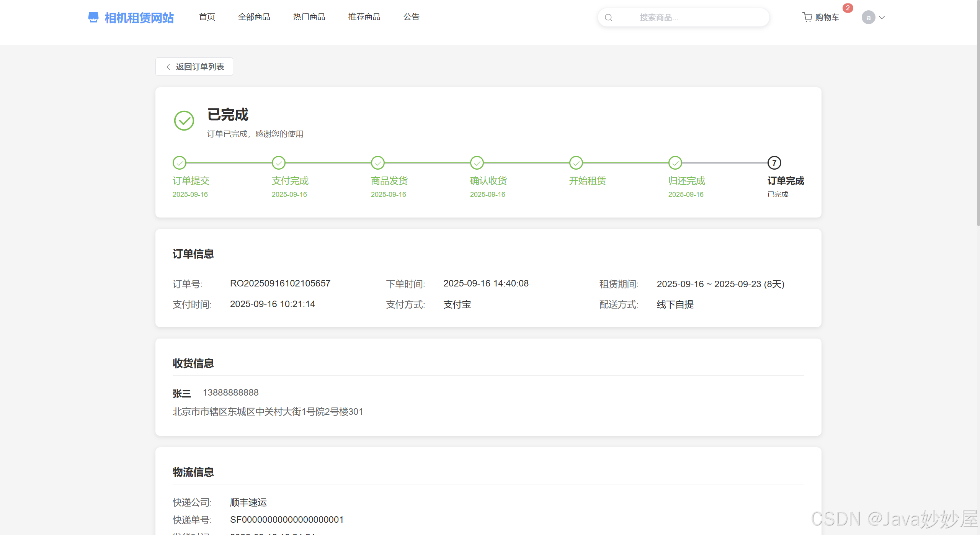The height and width of the screenshot is (535, 980).
Task: Click the 支付完成 step check icon
Action: [279, 163]
